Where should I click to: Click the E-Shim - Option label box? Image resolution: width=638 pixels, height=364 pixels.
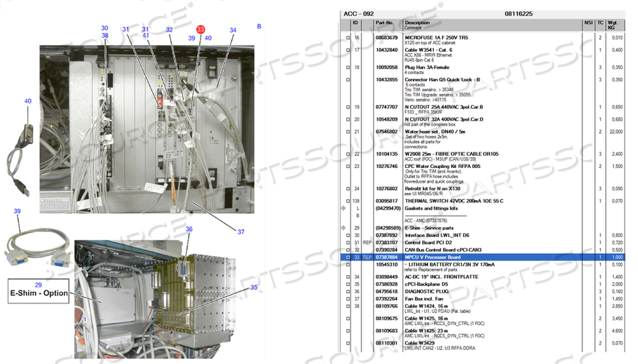(x=39, y=294)
